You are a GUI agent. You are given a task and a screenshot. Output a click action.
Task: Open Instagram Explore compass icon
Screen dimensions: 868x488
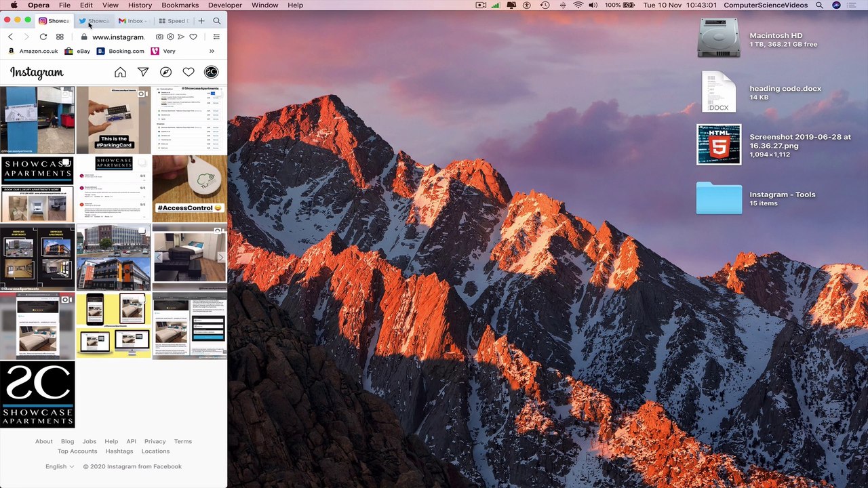[165, 72]
